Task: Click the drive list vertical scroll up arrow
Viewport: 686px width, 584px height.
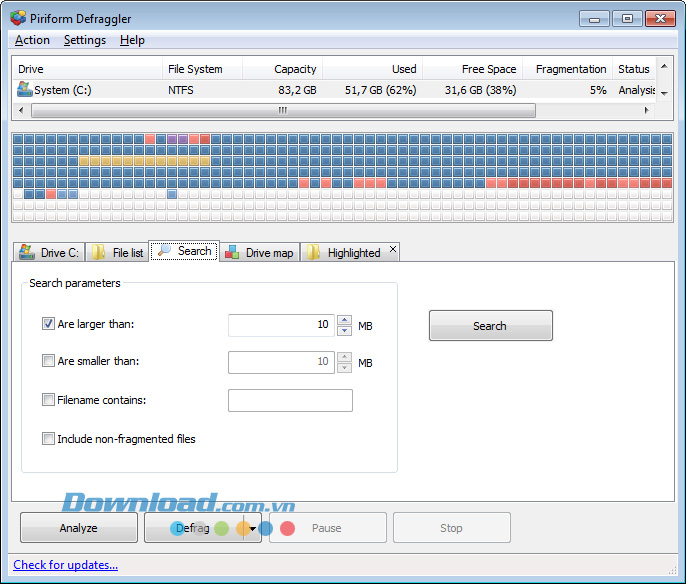Action: [x=664, y=66]
